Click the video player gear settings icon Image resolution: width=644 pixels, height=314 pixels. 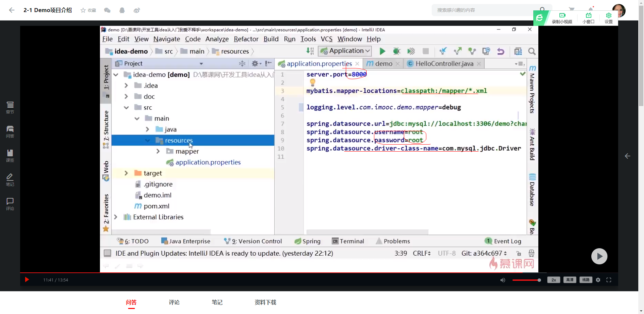[598, 280]
